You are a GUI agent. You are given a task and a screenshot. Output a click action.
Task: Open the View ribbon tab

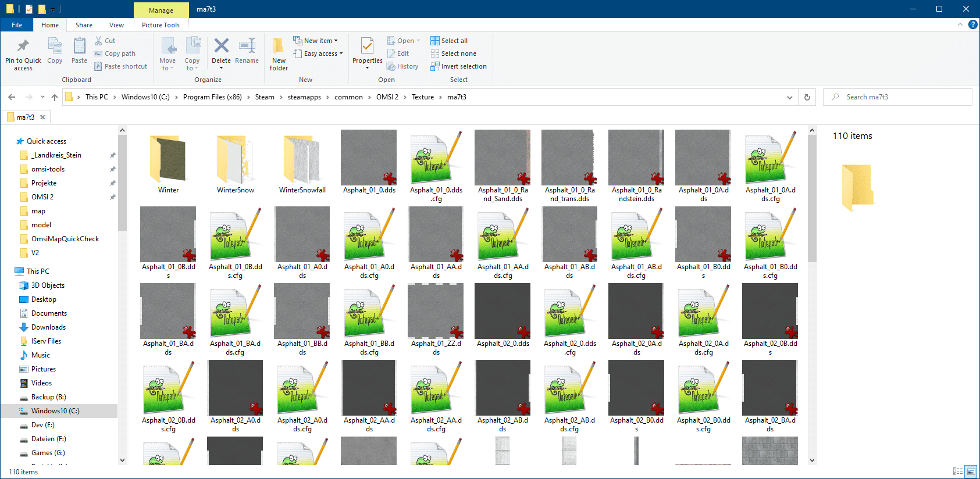[116, 25]
